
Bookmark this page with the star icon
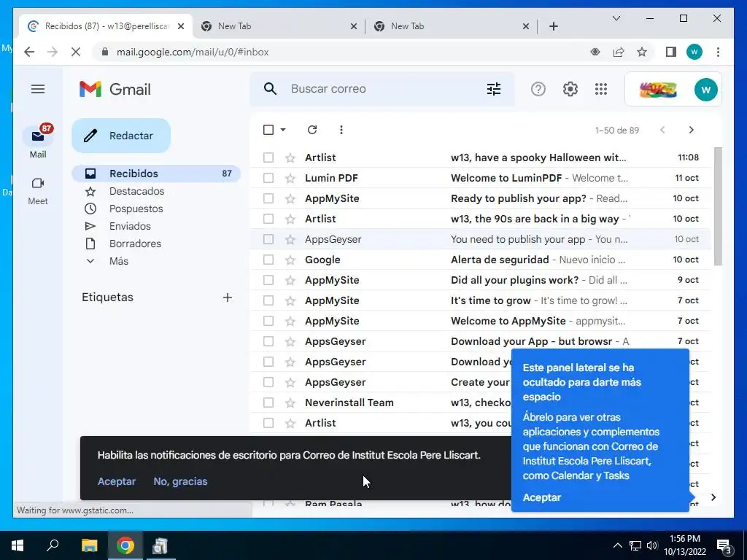click(642, 52)
